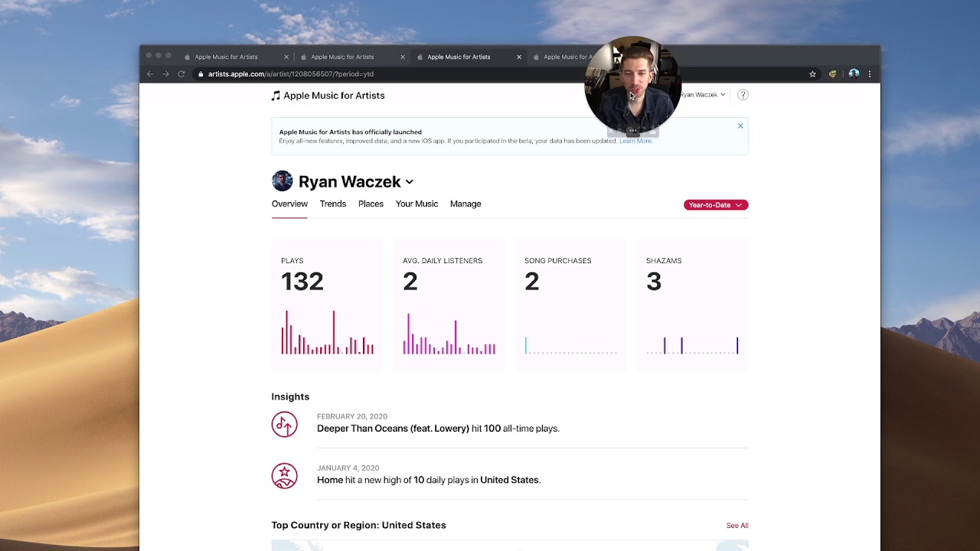Dismiss the officially launched banner

pyautogui.click(x=740, y=126)
